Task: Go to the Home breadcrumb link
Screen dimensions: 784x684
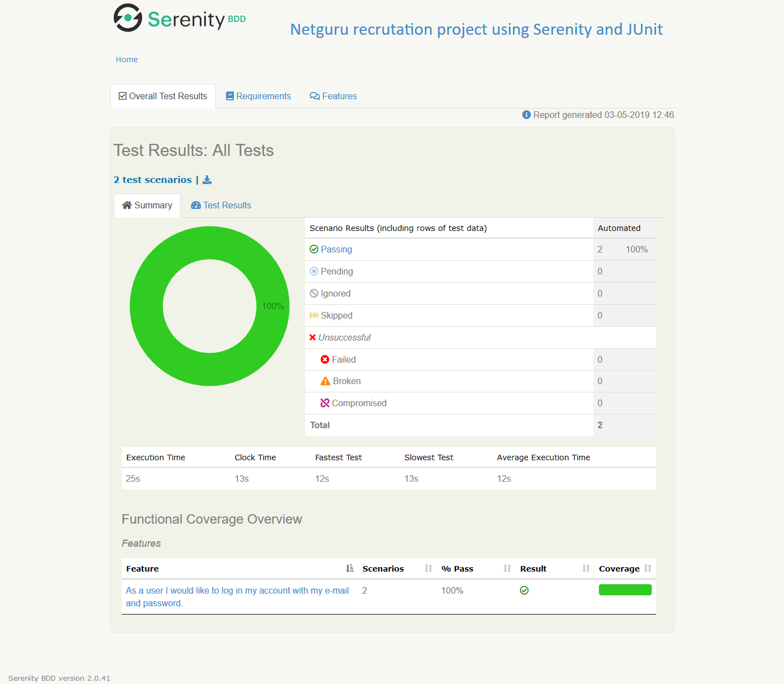Action: point(127,60)
